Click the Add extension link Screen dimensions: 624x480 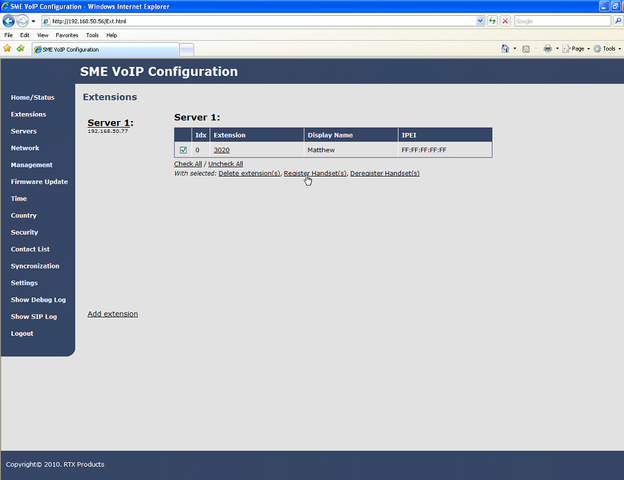coord(113,314)
